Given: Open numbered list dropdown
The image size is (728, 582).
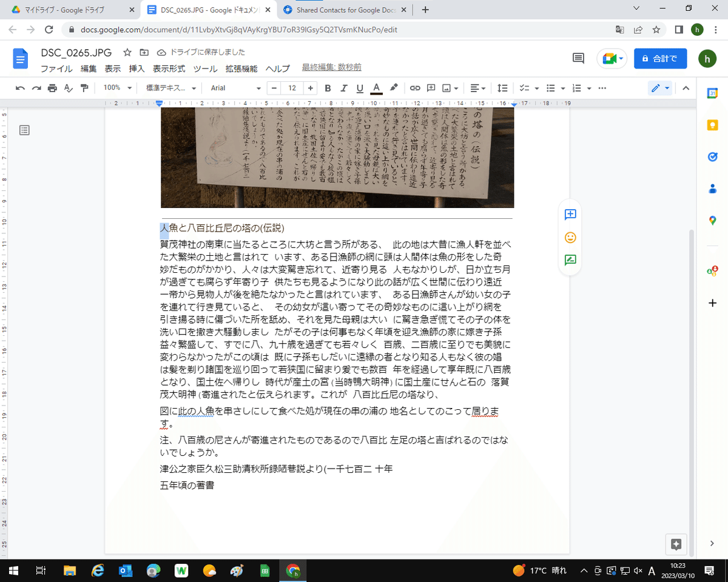Looking at the screenshot, I should click(x=581, y=88).
